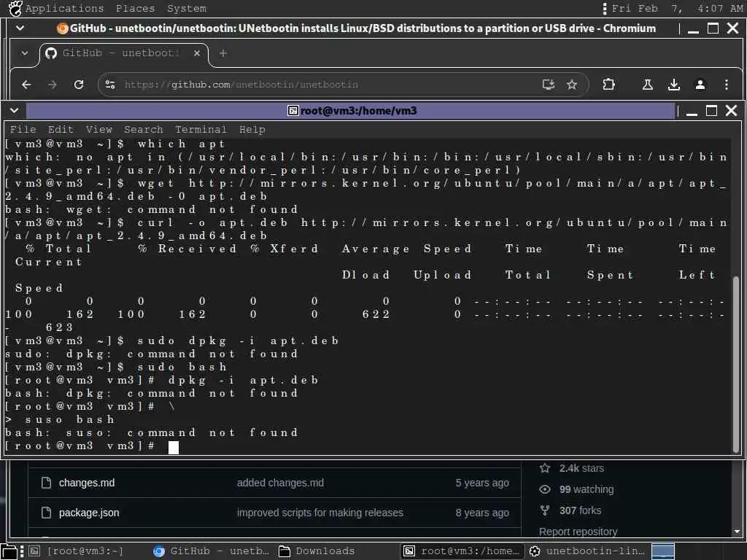View the 99 watching link
The height and width of the screenshot is (560, 747).
click(x=587, y=489)
